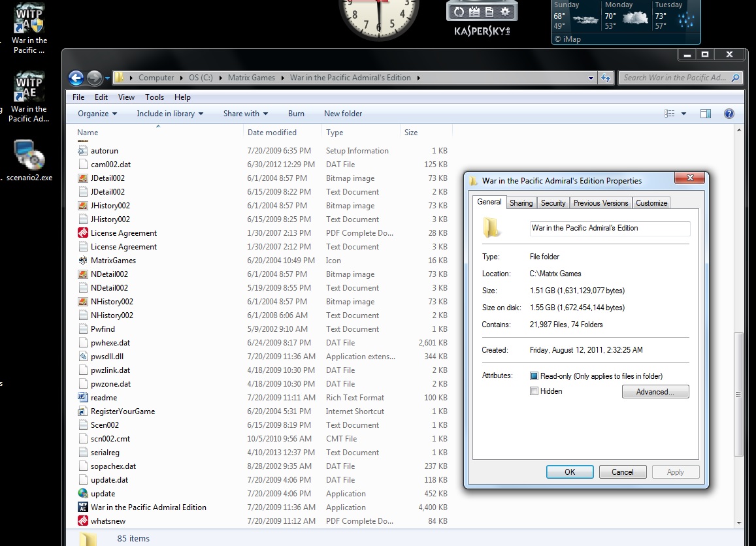This screenshot has height=546, width=756.
Task: Click folder icon in address bar
Action: coord(119,78)
